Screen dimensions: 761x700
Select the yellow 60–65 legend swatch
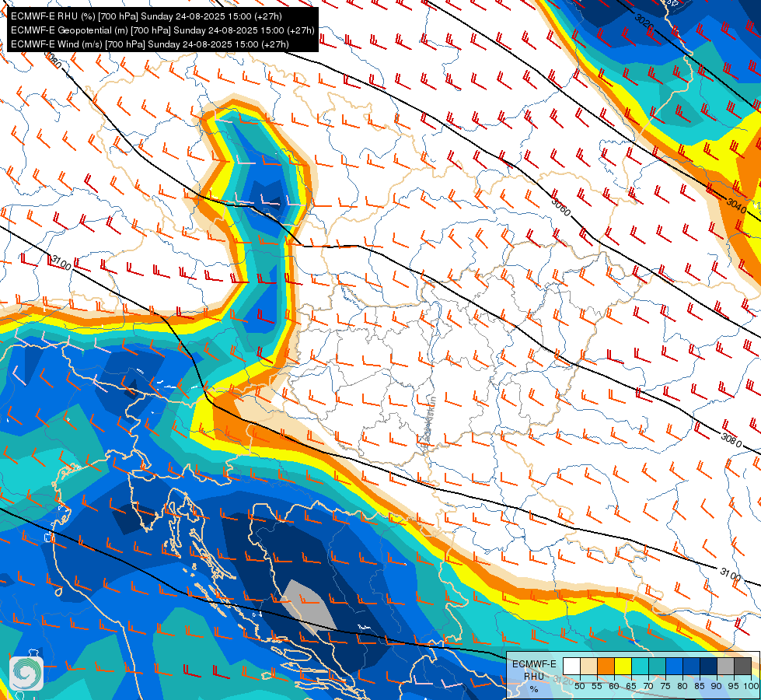coord(623,666)
